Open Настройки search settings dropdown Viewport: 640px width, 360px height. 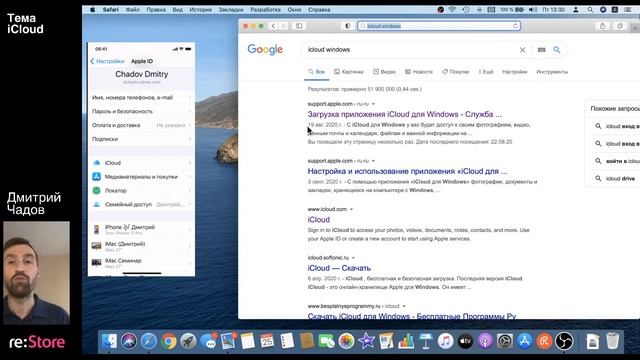(x=515, y=72)
